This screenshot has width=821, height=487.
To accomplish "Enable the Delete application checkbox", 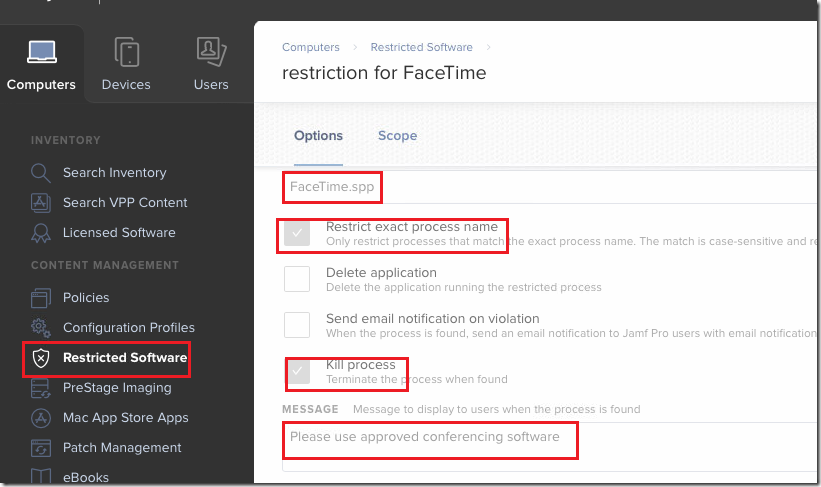I will tap(297, 279).
